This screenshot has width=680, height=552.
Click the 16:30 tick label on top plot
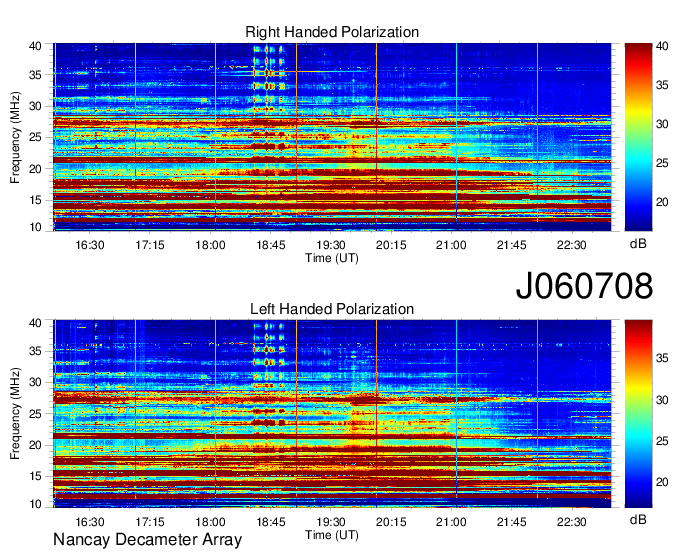pyautogui.click(x=90, y=245)
